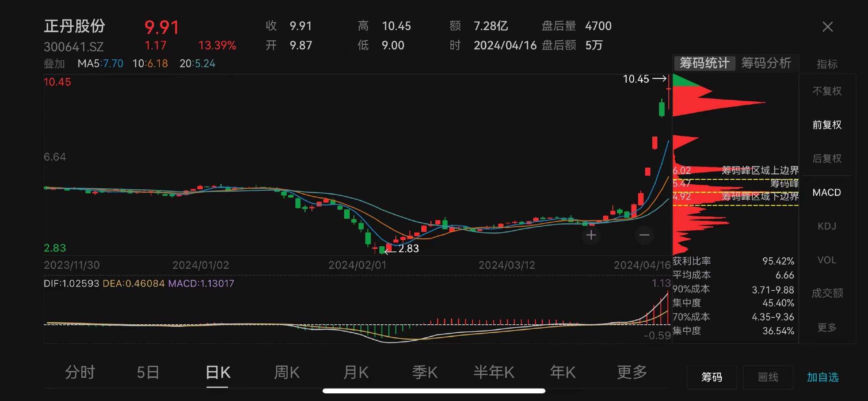Viewport: 868px width, 401px height.
Task: Expand 更多 chart period options
Action: 632,372
